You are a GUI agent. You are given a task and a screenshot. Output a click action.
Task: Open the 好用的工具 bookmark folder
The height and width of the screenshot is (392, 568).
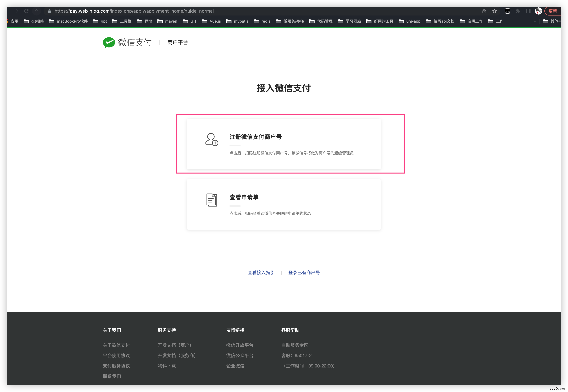380,21
